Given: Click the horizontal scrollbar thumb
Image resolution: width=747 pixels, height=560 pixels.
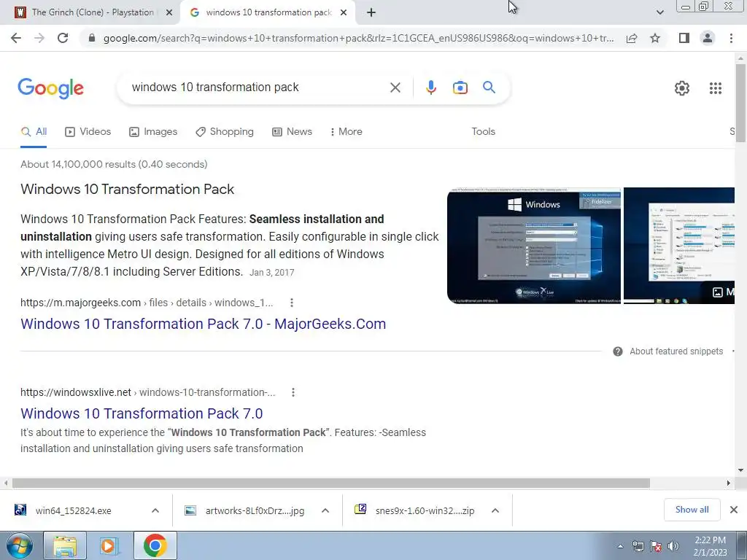Looking at the screenshot, I should pos(331,483).
